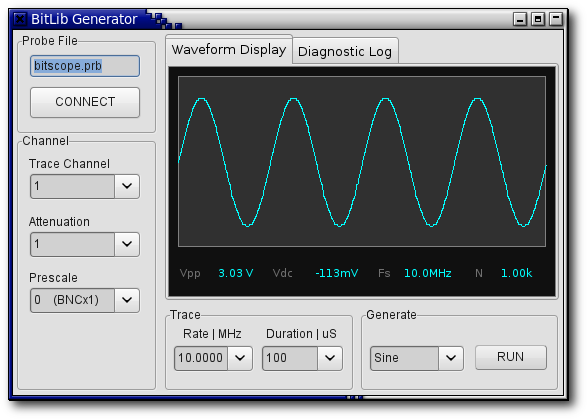Click the rightmost title bar shade button
The width and height of the screenshot is (587, 419).
pyautogui.click(x=556, y=19)
